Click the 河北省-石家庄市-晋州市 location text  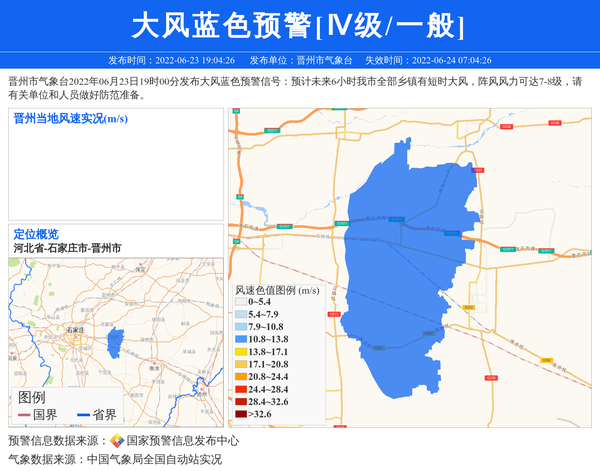[67, 248]
